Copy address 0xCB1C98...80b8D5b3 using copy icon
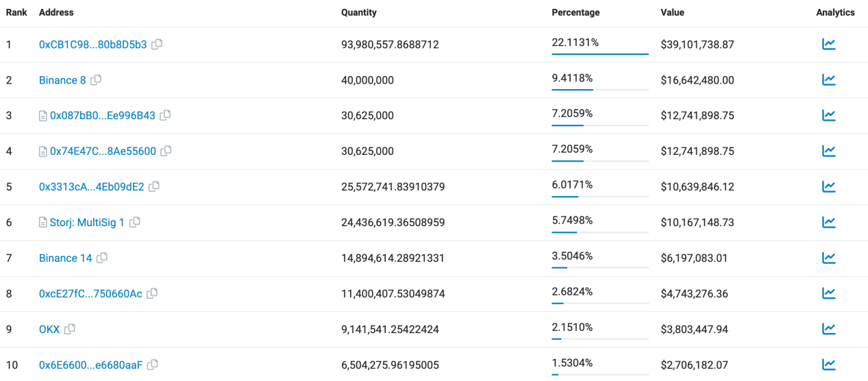Screen dimensions: 868x381 157,45
